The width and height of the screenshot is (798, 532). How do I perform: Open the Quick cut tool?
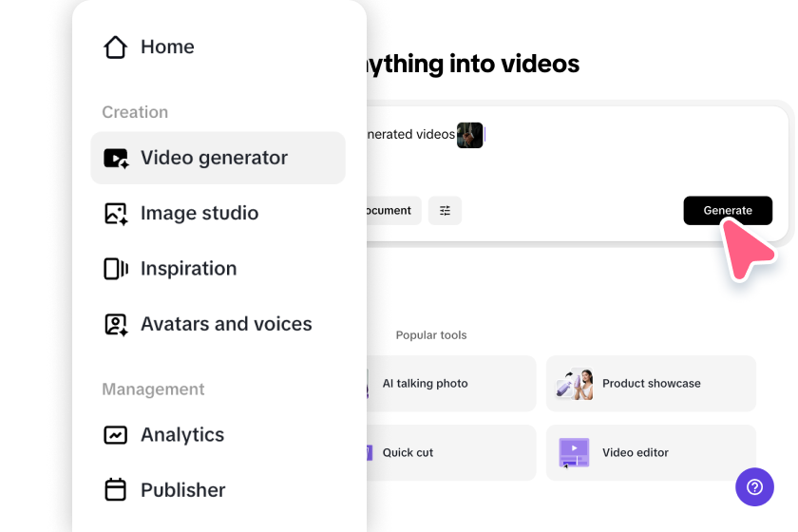tap(451, 452)
